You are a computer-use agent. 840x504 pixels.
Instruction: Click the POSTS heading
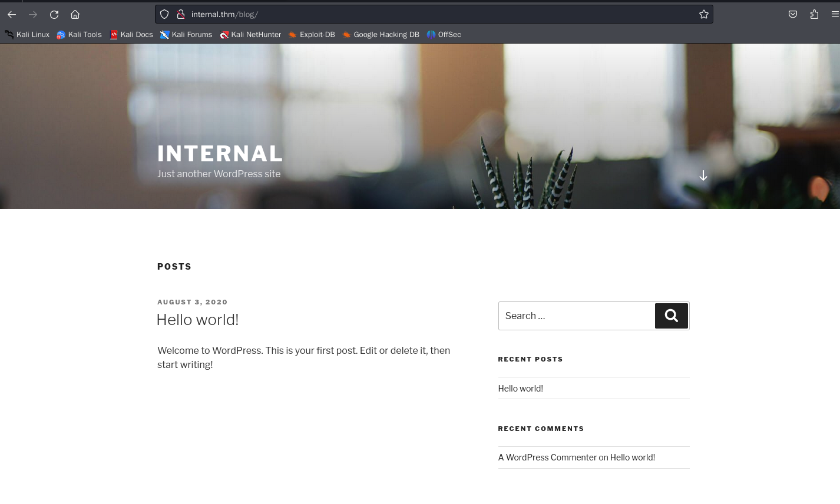coord(174,267)
